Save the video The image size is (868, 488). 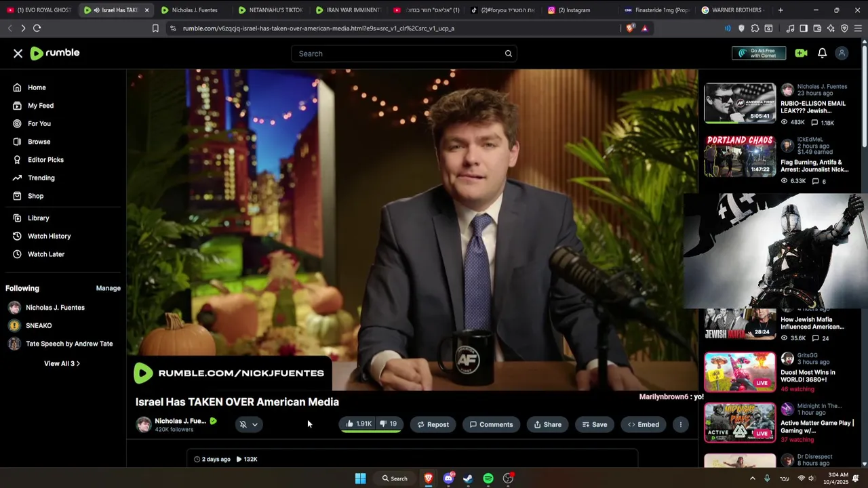point(594,424)
